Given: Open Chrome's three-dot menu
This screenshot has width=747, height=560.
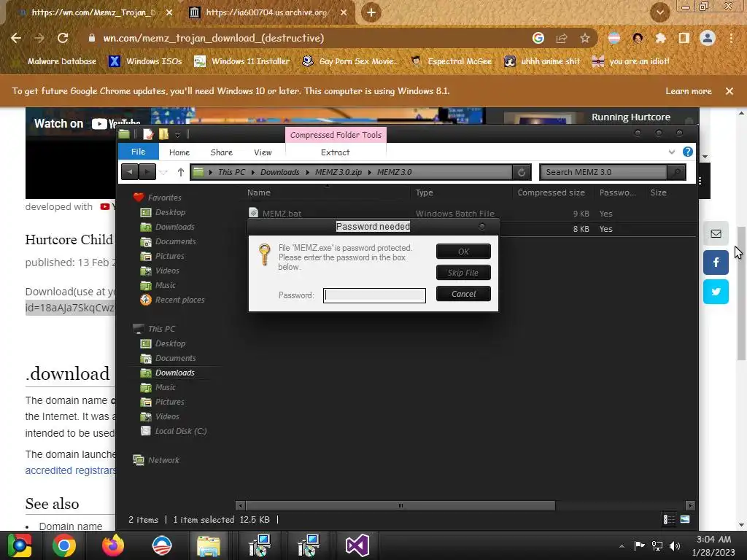Looking at the screenshot, I should [731, 38].
